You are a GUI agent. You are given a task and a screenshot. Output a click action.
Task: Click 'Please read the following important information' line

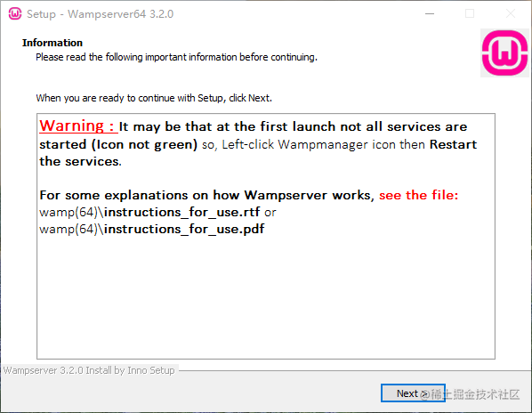tap(176, 57)
